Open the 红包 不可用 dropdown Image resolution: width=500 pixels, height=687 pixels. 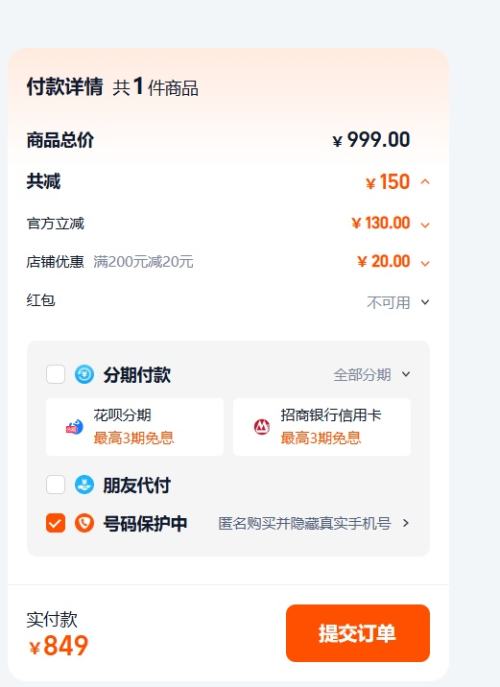coord(398,302)
